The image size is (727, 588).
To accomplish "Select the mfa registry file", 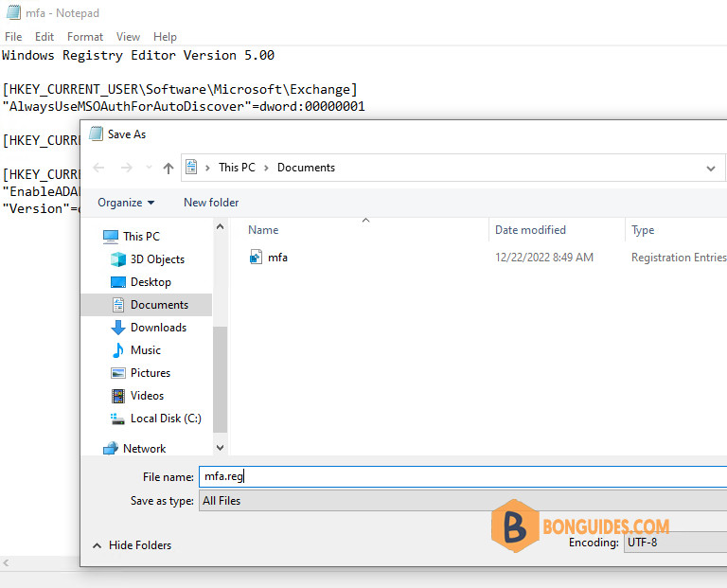I will coord(277,258).
